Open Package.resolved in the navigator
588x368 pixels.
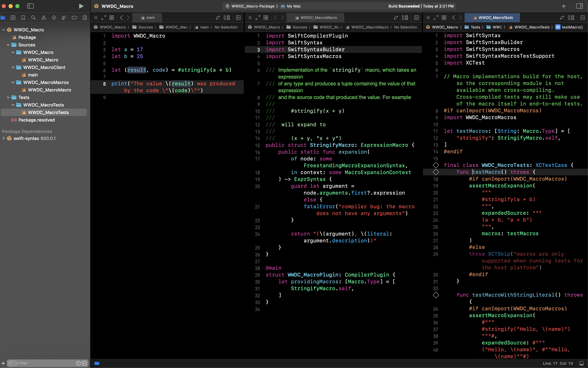point(36,120)
